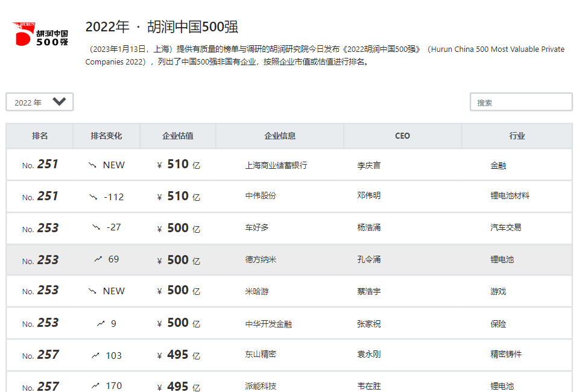Click the trend arrow icon in 米哈游 row
Screen dimensions: 579x392
point(92,291)
